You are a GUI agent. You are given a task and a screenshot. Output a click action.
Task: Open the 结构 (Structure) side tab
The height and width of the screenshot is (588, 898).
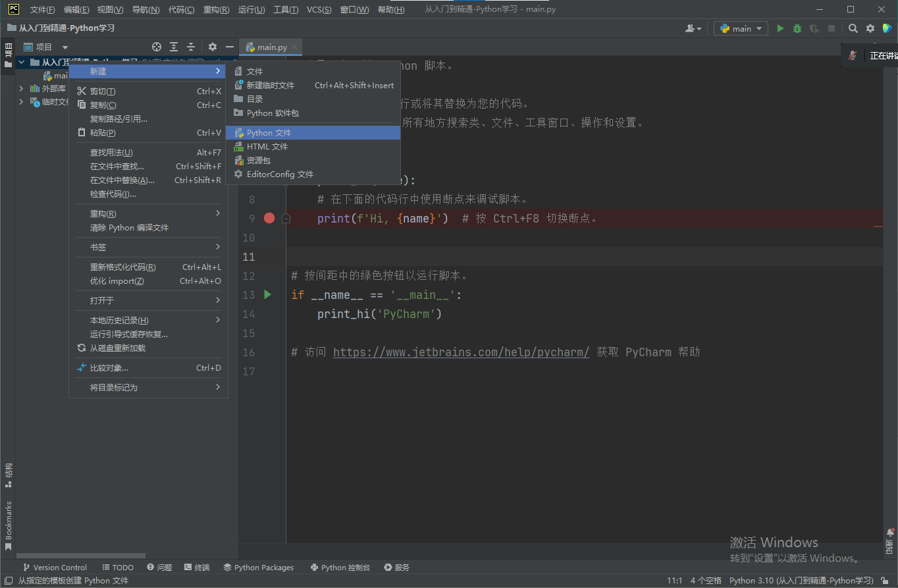[x=8, y=475]
